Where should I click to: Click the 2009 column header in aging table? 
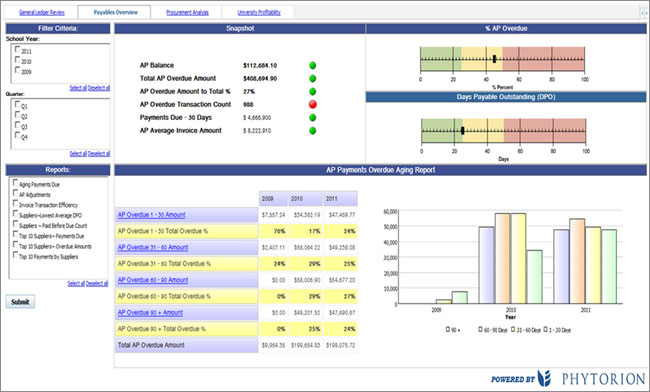(273, 199)
